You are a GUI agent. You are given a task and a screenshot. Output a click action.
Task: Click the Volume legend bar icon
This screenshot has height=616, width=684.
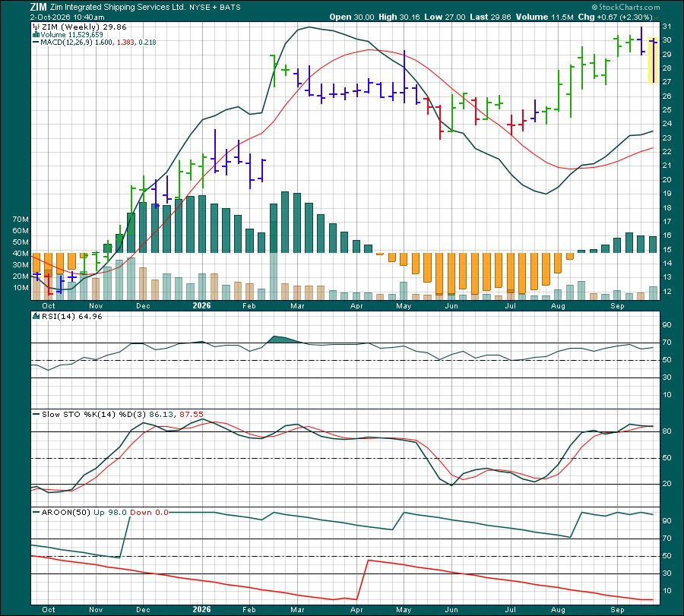coord(36,35)
